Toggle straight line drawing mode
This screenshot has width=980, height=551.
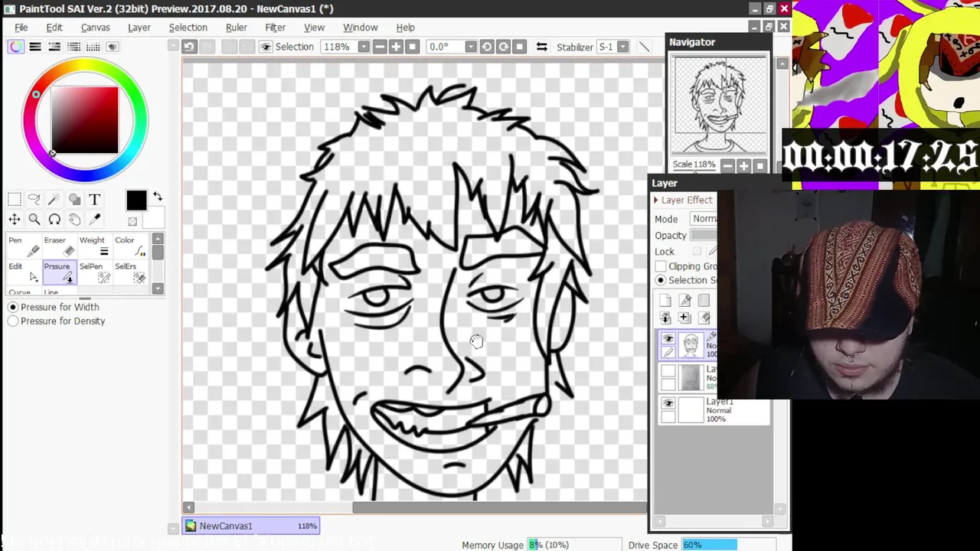tap(644, 47)
